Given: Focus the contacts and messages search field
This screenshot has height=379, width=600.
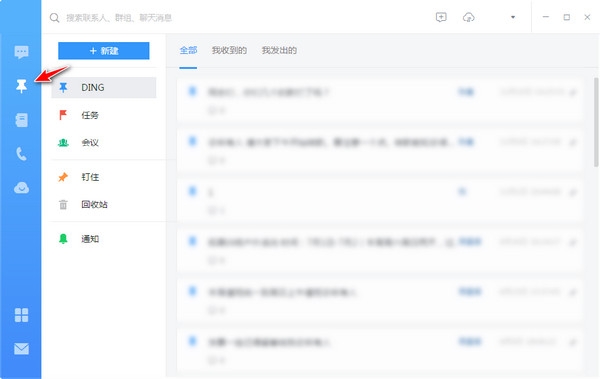Looking at the screenshot, I should (x=119, y=18).
